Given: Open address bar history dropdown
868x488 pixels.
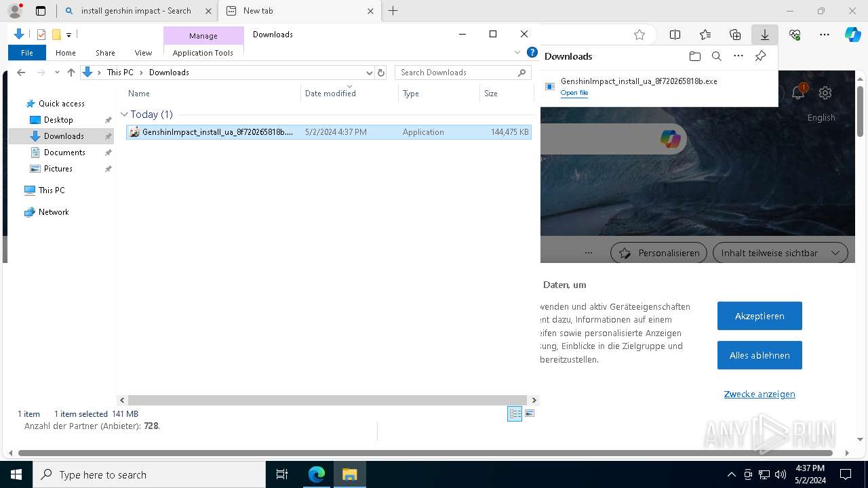Looking at the screenshot, I should (370, 73).
